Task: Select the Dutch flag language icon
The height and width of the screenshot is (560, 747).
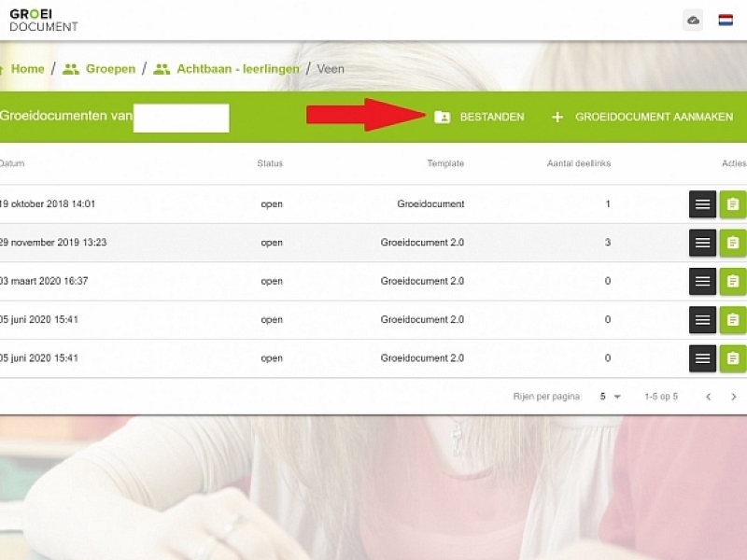Action: click(x=726, y=21)
